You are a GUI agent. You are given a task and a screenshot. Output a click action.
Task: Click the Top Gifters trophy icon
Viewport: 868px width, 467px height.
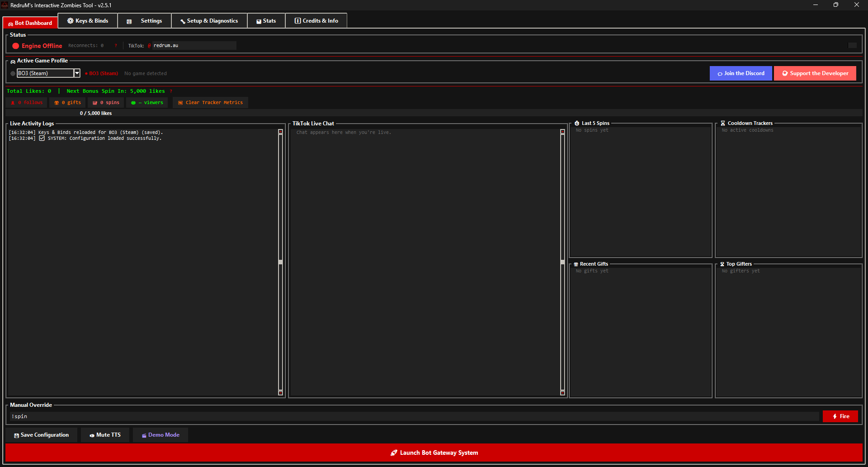722,264
